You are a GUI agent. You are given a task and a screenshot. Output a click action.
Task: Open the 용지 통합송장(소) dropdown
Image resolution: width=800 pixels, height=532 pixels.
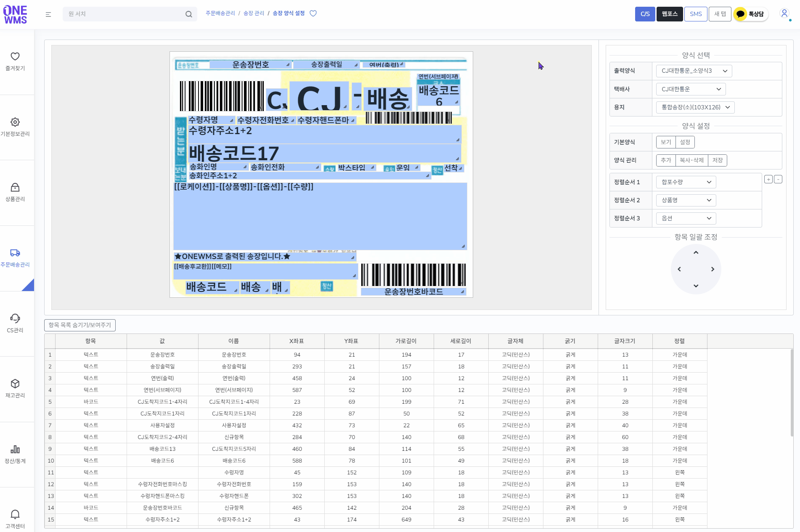(695, 107)
